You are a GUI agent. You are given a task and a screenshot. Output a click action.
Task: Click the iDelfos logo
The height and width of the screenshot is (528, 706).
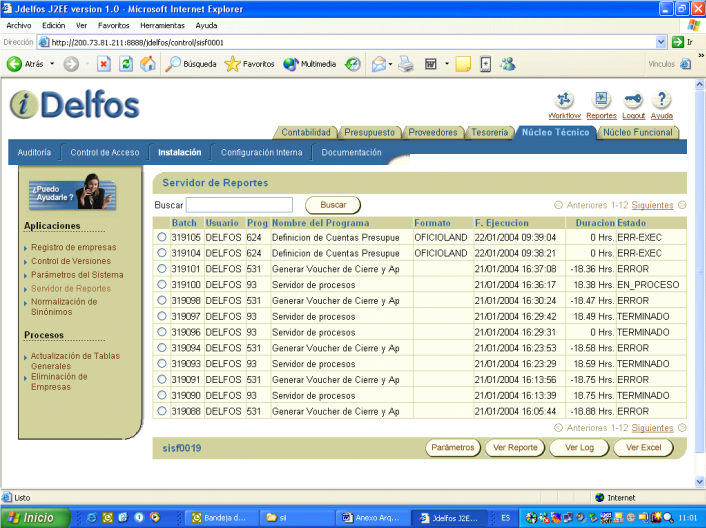[x=75, y=104]
